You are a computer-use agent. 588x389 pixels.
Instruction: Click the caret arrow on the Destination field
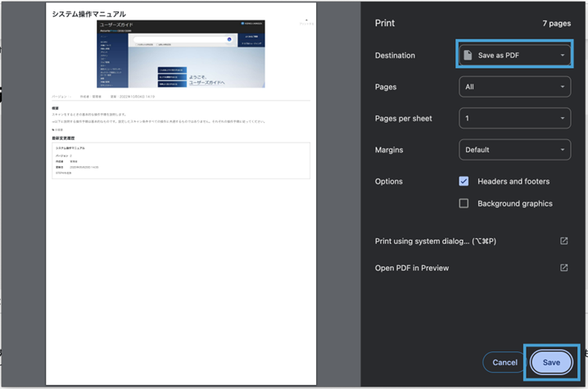562,56
